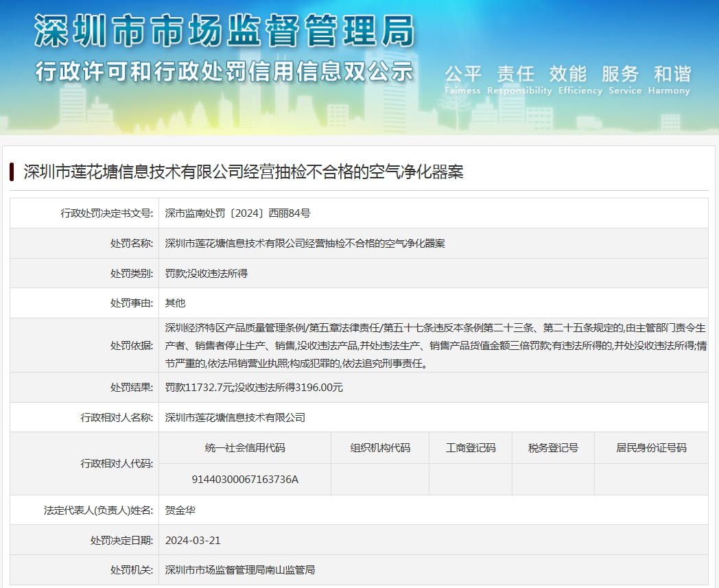
Task: Click the 处罚依据 label
Action: pos(132,345)
